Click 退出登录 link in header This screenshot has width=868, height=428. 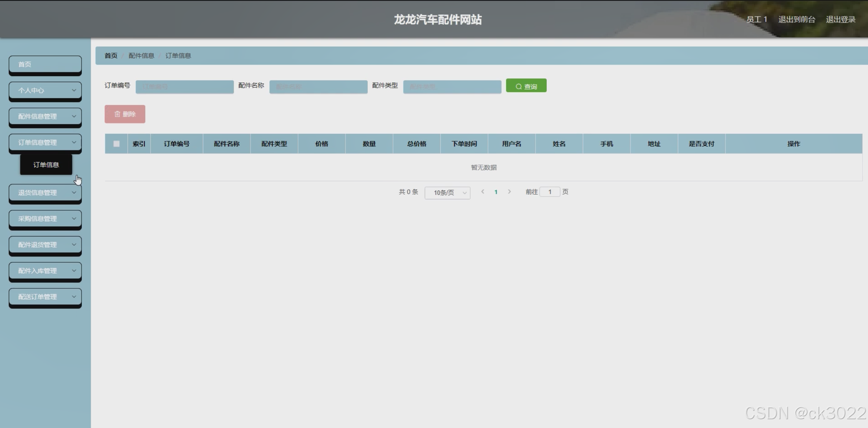point(840,20)
